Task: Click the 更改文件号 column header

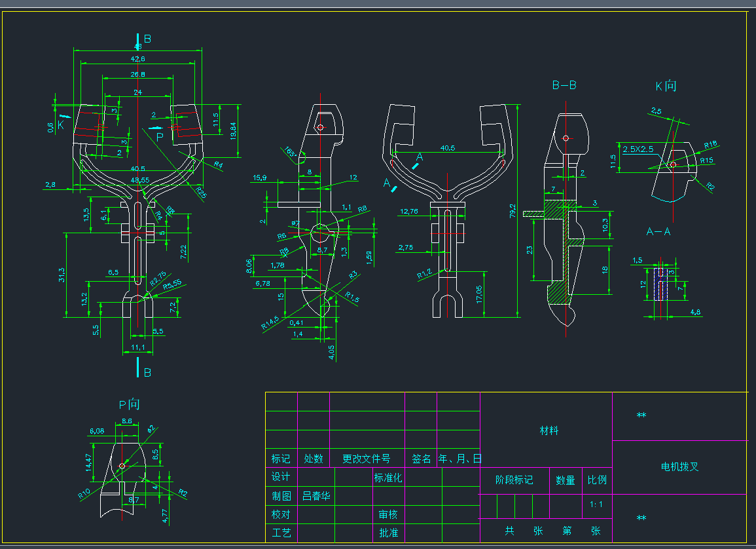Action: [367, 459]
